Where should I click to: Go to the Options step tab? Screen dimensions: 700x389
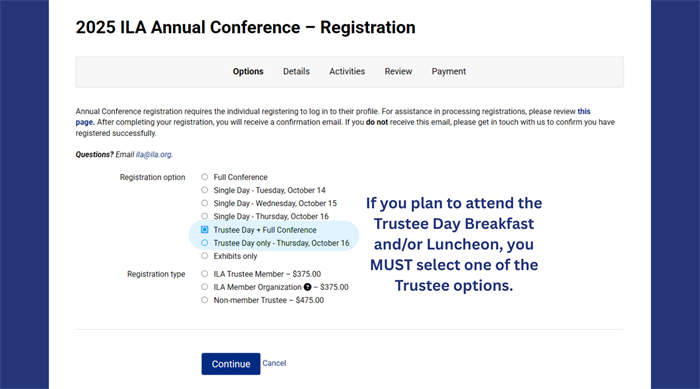[248, 71]
